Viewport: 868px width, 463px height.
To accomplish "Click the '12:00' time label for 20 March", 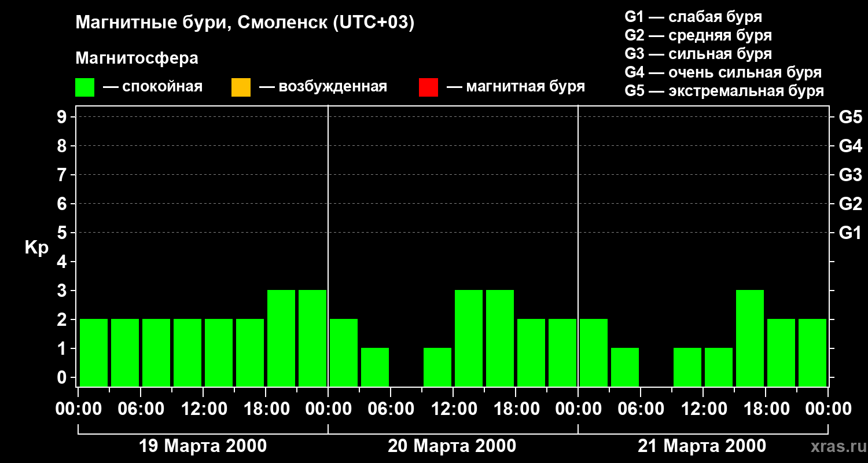I will click(x=453, y=409).
